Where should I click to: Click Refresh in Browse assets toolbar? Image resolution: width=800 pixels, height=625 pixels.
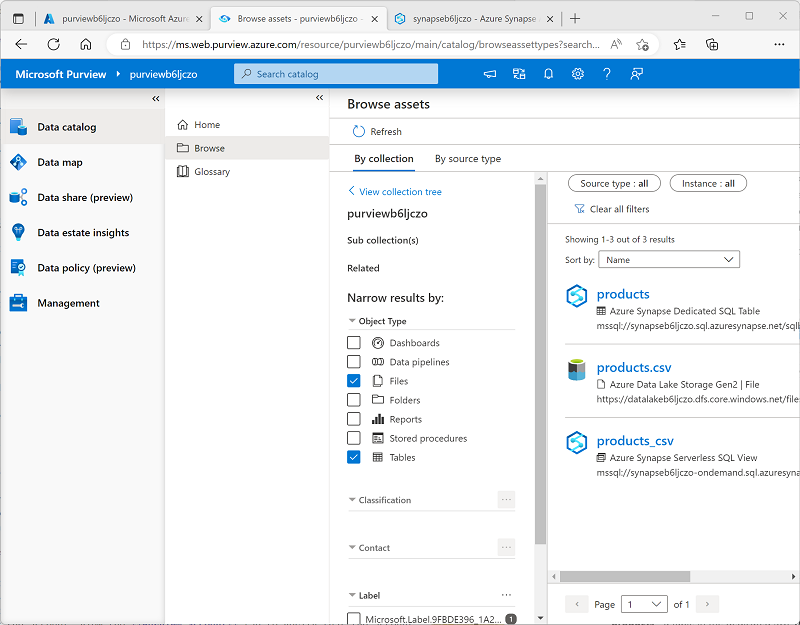(x=377, y=132)
